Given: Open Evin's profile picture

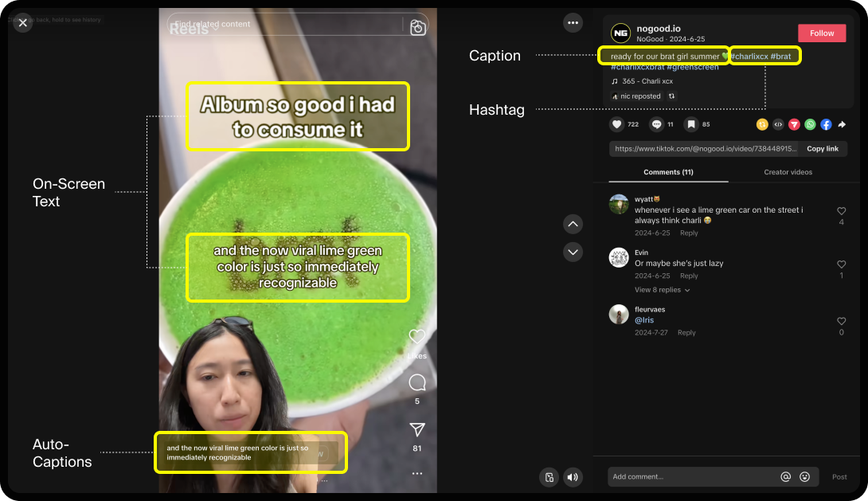Looking at the screenshot, I should click(x=619, y=257).
